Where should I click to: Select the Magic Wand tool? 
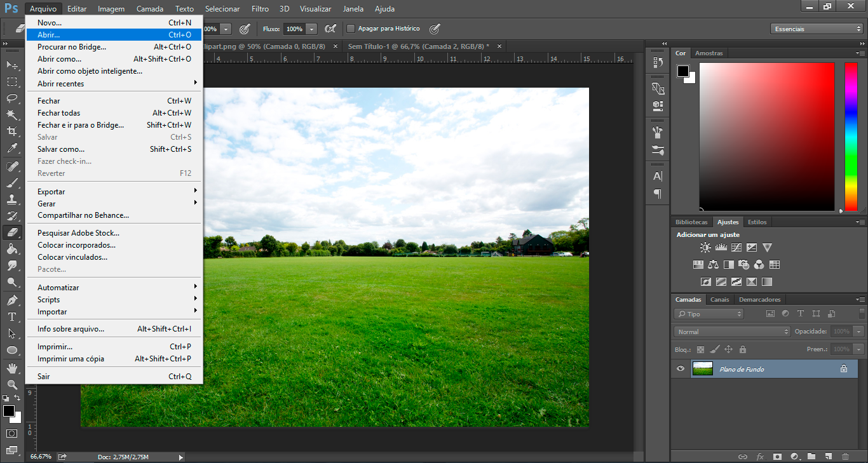coord(12,114)
